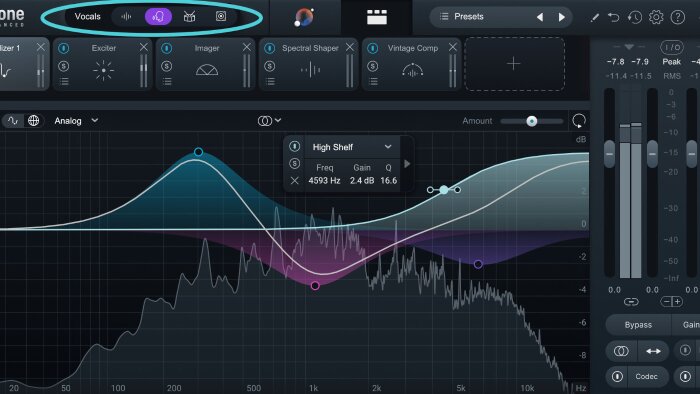Open the High Shelf filter type dropdown
Viewport: 700px width, 394px height.
(x=352, y=147)
